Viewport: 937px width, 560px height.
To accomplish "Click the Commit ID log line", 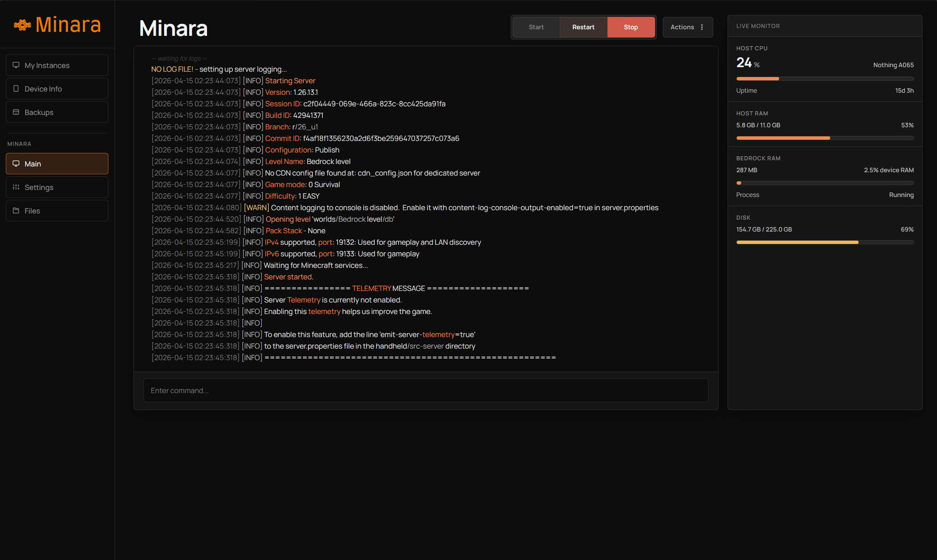I will (305, 138).
